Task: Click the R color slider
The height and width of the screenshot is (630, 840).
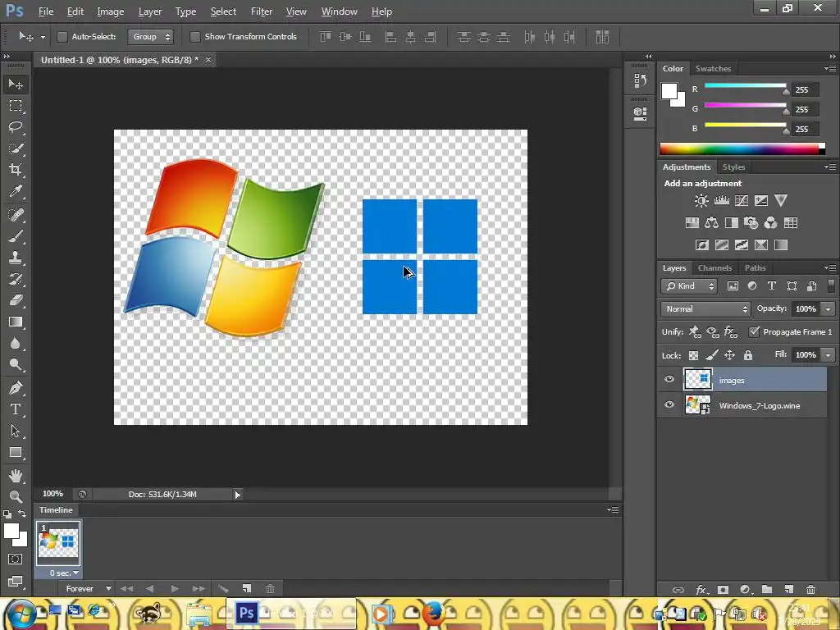Action: tap(745, 85)
